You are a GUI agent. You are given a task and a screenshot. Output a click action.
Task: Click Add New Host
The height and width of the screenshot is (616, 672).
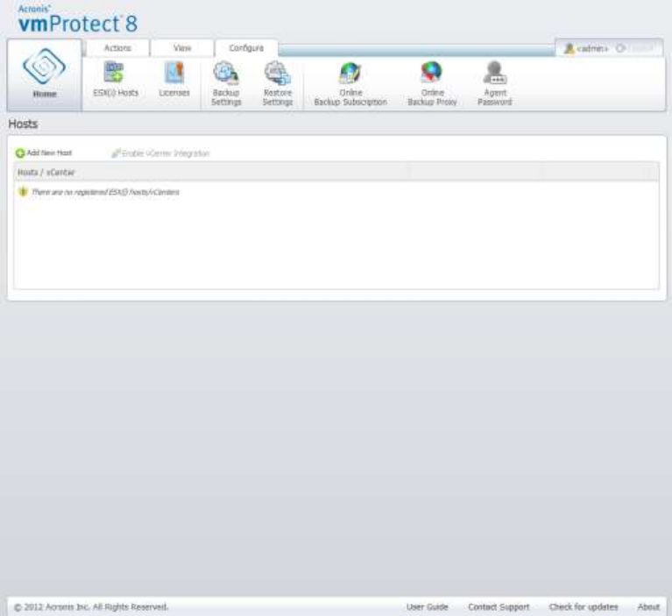click(49, 153)
